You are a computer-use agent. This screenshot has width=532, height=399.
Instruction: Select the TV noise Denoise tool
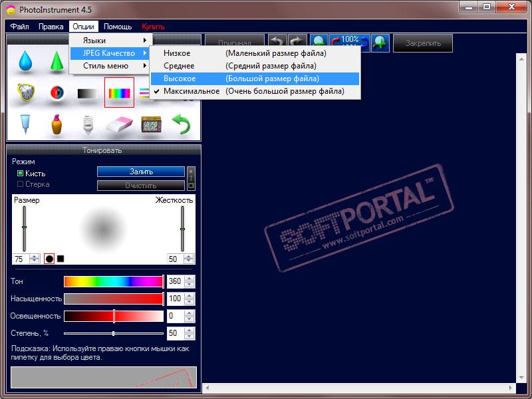(151, 124)
